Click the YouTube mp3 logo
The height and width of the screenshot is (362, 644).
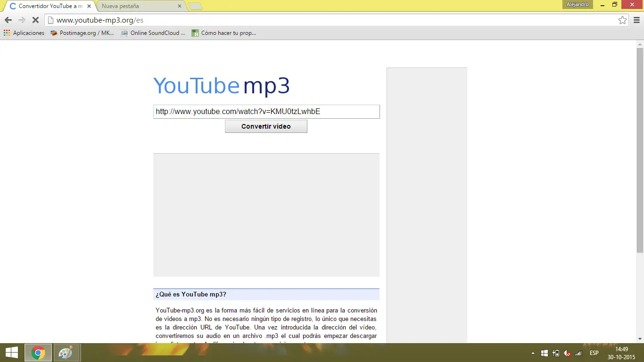pos(222,86)
